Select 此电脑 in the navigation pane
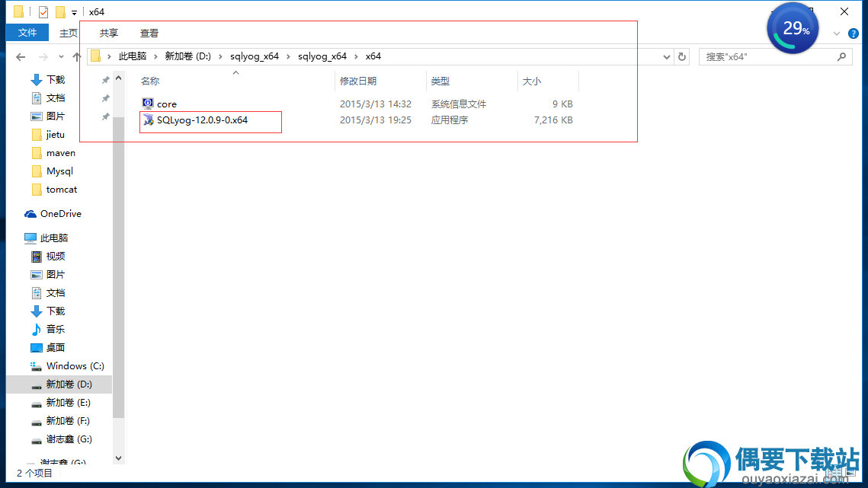The height and width of the screenshot is (488, 868). pos(53,238)
